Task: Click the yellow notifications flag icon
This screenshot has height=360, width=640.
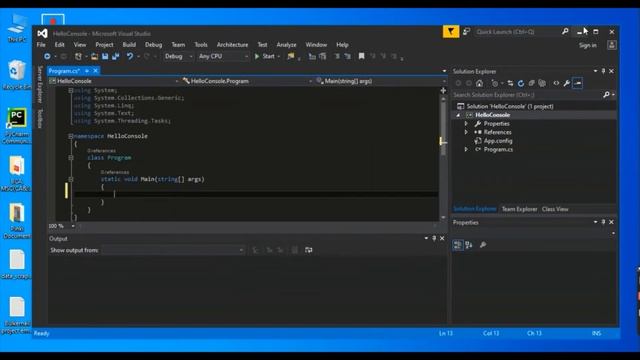Action: (451, 31)
